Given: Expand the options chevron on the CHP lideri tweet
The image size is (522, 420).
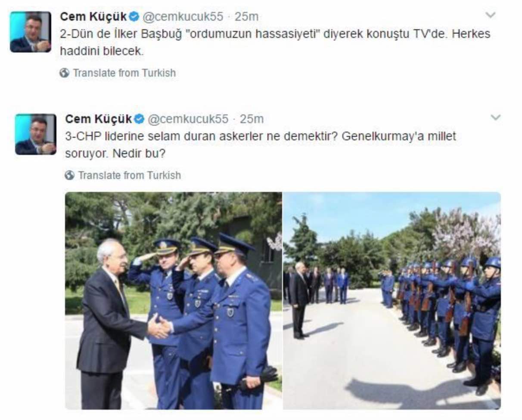Looking at the screenshot, I should click(496, 117).
